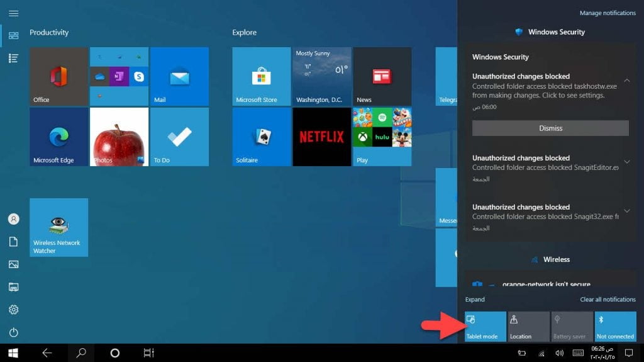Open Settings gear in Start sidebar
This screenshot has width=644, height=362.
(14, 309)
